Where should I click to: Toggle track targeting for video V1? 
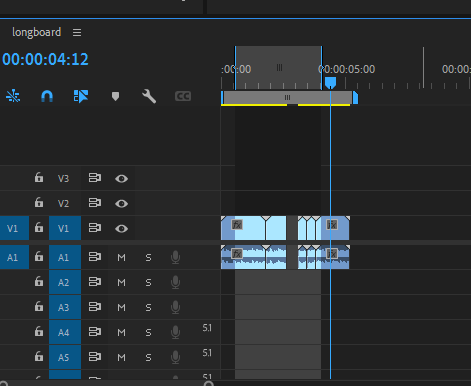click(x=65, y=228)
